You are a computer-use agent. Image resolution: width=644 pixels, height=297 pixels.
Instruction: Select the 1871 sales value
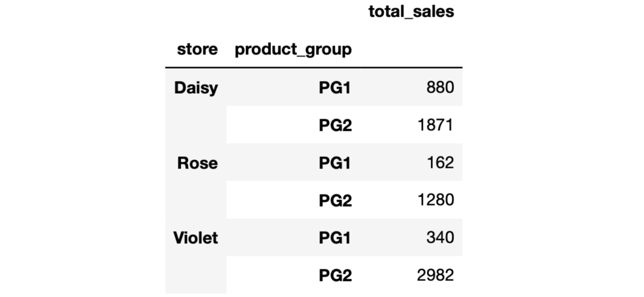(435, 125)
